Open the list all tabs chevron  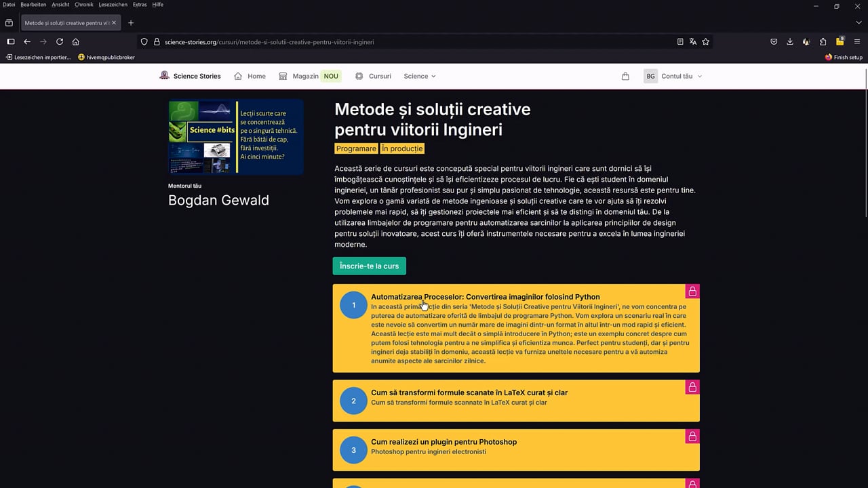pyautogui.click(x=857, y=23)
